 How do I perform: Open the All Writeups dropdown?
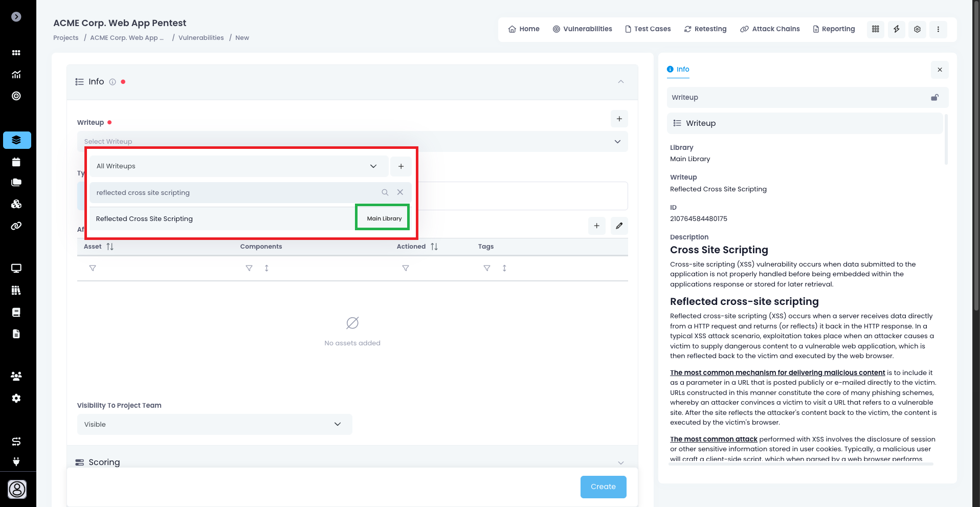(239, 166)
